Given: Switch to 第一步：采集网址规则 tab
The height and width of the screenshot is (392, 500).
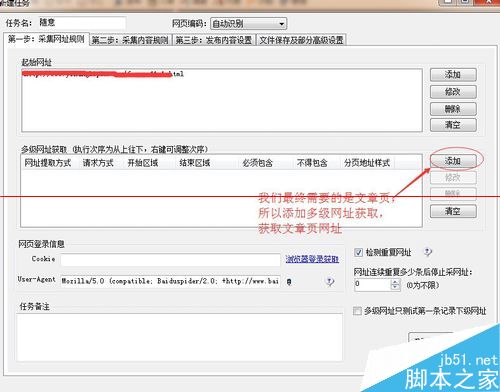Looking at the screenshot, I should 46,39.
